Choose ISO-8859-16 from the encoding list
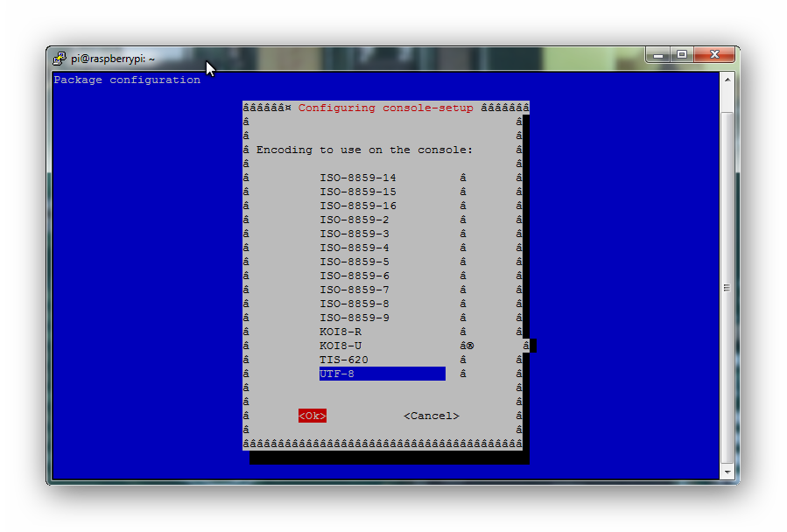 click(x=357, y=206)
